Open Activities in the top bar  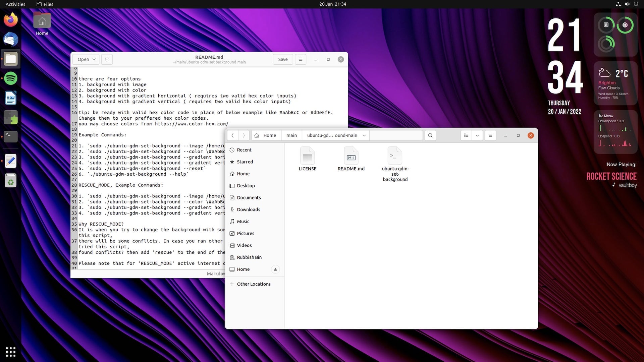pos(15,4)
